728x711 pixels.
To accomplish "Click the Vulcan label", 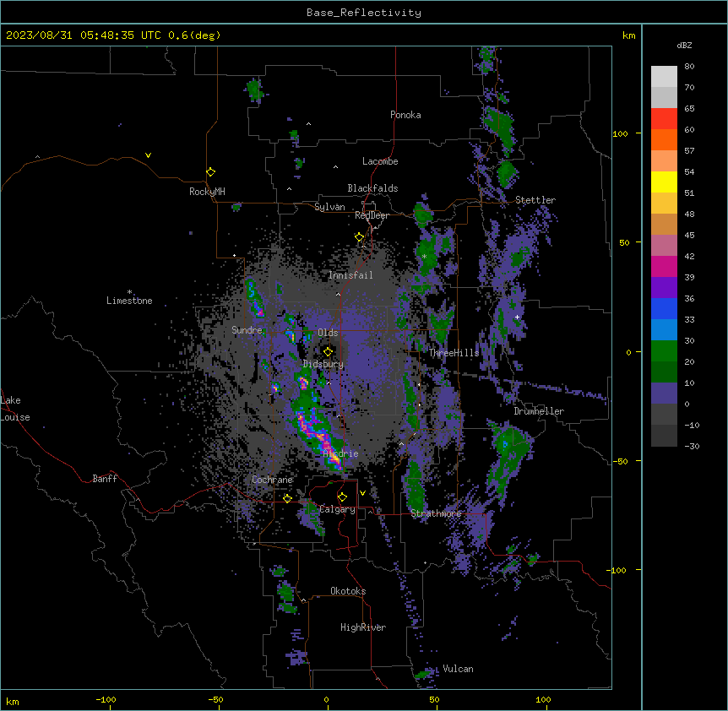I will point(459,669).
